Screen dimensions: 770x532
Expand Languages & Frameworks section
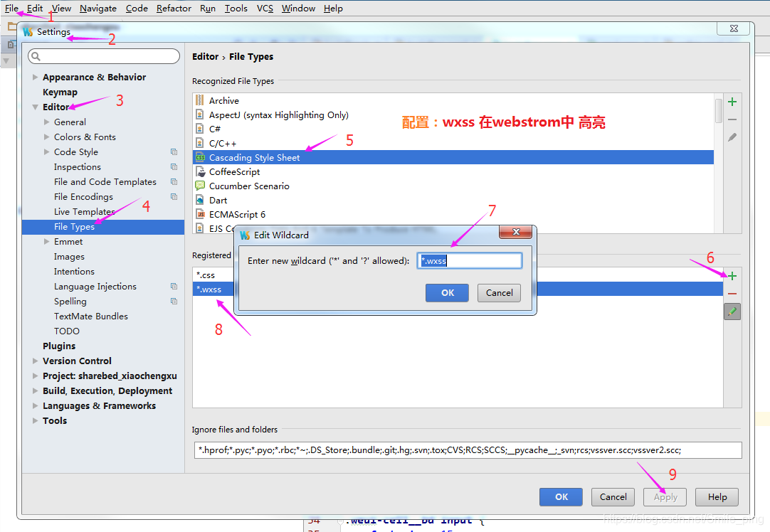click(35, 406)
